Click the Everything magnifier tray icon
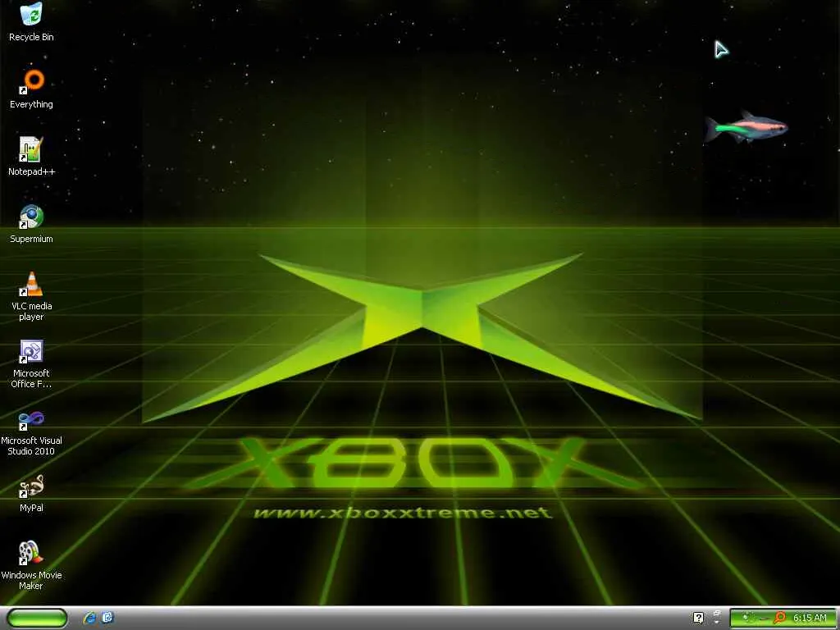Viewport: 840px width, 630px height. (780, 618)
